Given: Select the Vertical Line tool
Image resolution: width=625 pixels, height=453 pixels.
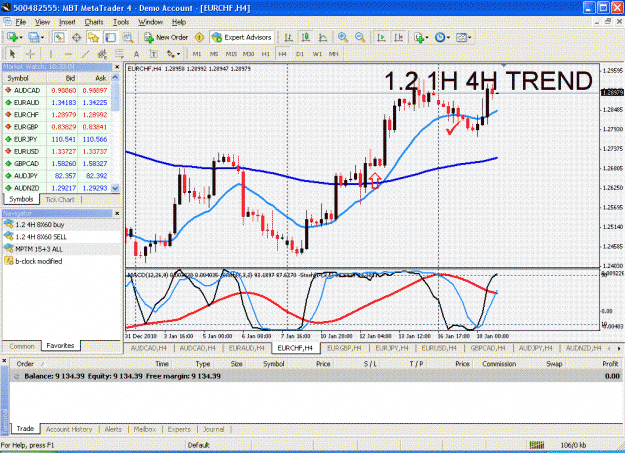Looking at the screenshot, I should (51, 54).
